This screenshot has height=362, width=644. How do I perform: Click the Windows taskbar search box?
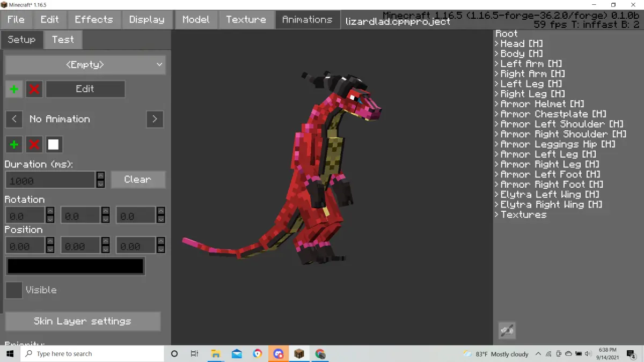(x=92, y=353)
